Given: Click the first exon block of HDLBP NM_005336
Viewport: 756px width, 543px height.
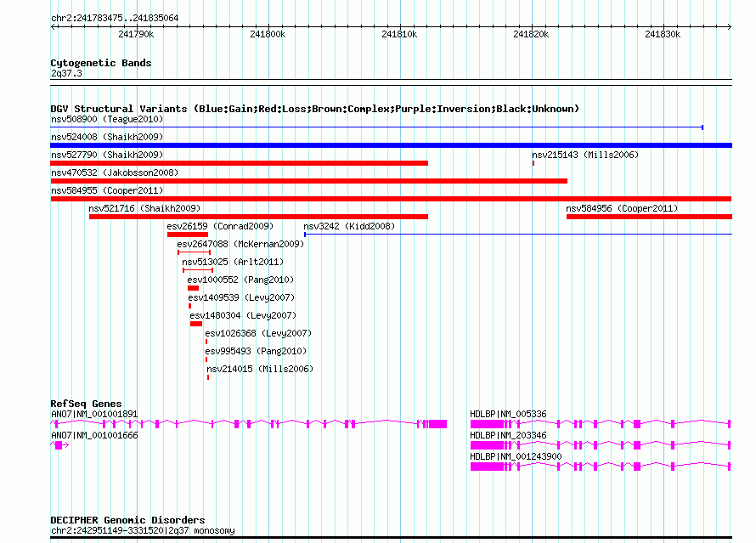Looking at the screenshot, I should coord(487,424).
